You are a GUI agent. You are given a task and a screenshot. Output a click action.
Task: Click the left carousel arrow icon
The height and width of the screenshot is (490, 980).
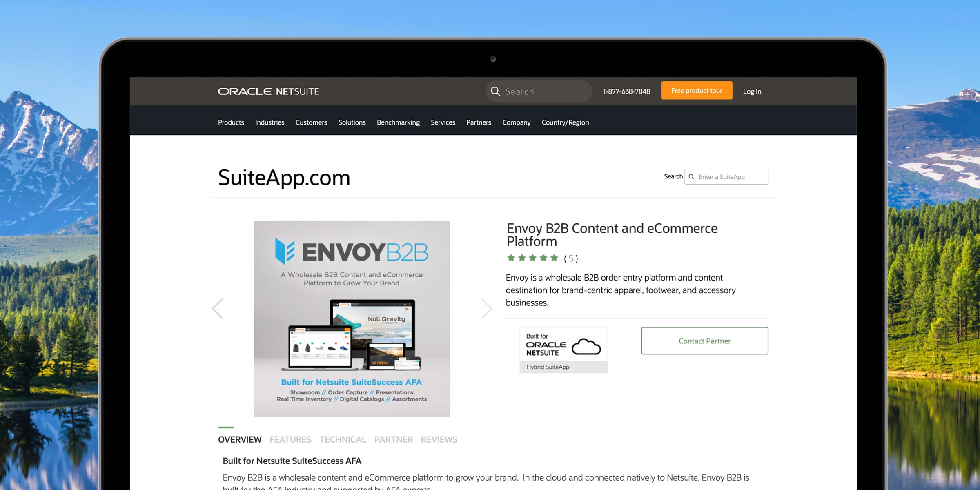218,309
